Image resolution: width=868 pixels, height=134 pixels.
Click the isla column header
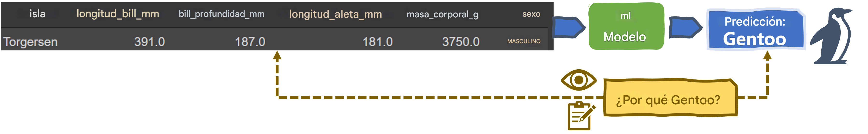pos(37,14)
